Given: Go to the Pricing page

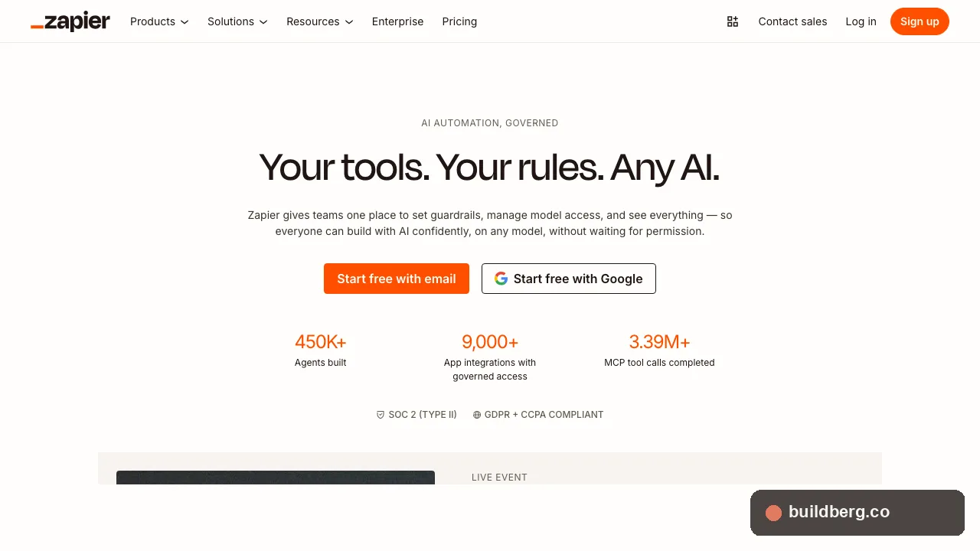Looking at the screenshot, I should pyautogui.click(x=459, y=21).
